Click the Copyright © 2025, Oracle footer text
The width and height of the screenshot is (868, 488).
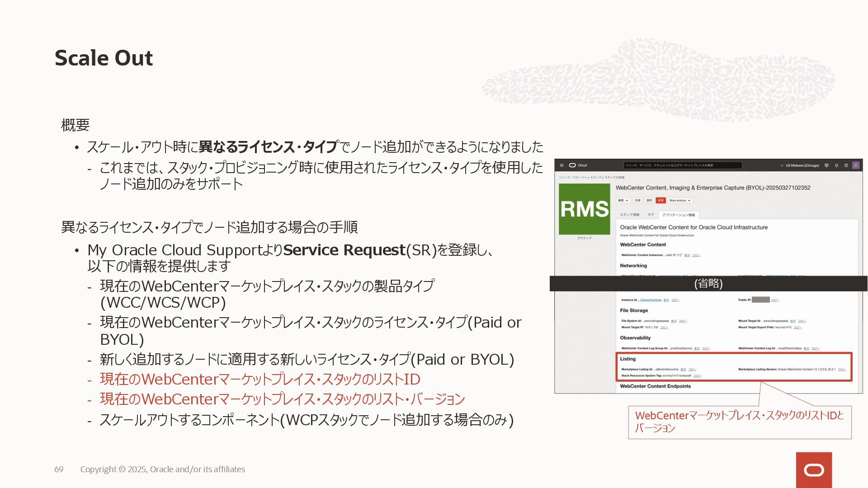coord(163,469)
